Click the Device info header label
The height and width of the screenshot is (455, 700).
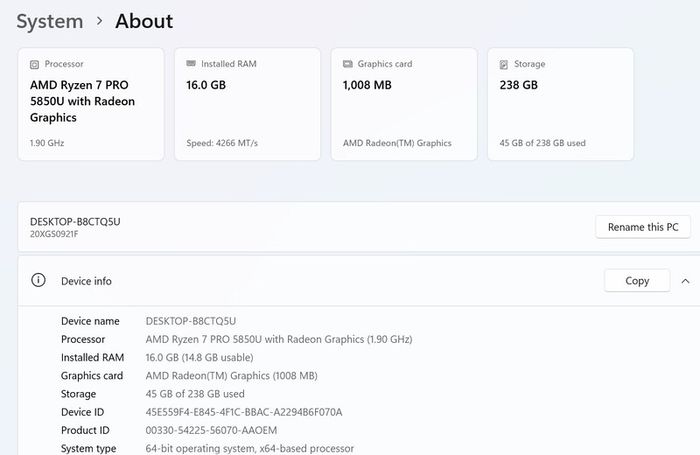[x=86, y=281]
